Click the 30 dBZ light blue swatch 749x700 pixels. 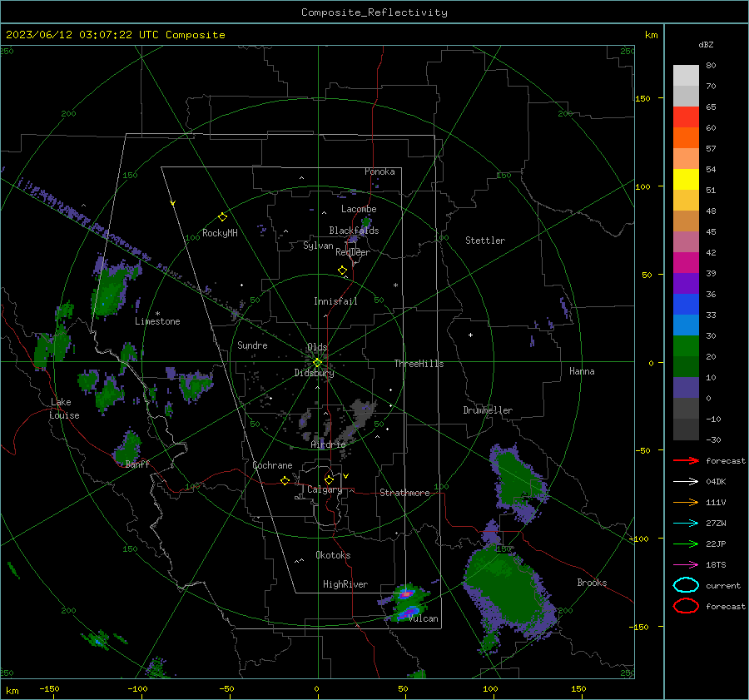[686, 325]
